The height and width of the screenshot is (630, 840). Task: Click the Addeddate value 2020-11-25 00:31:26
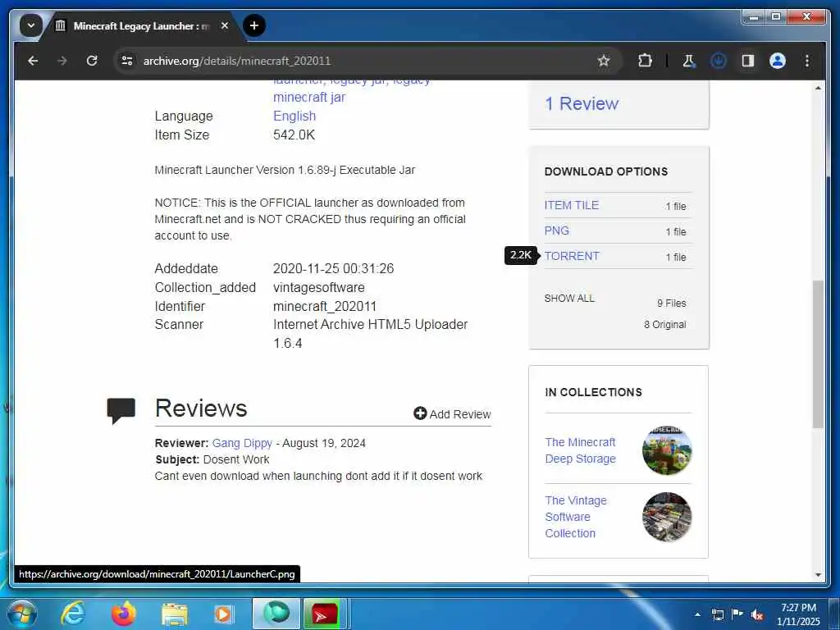pyautogui.click(x=333, y=268)
